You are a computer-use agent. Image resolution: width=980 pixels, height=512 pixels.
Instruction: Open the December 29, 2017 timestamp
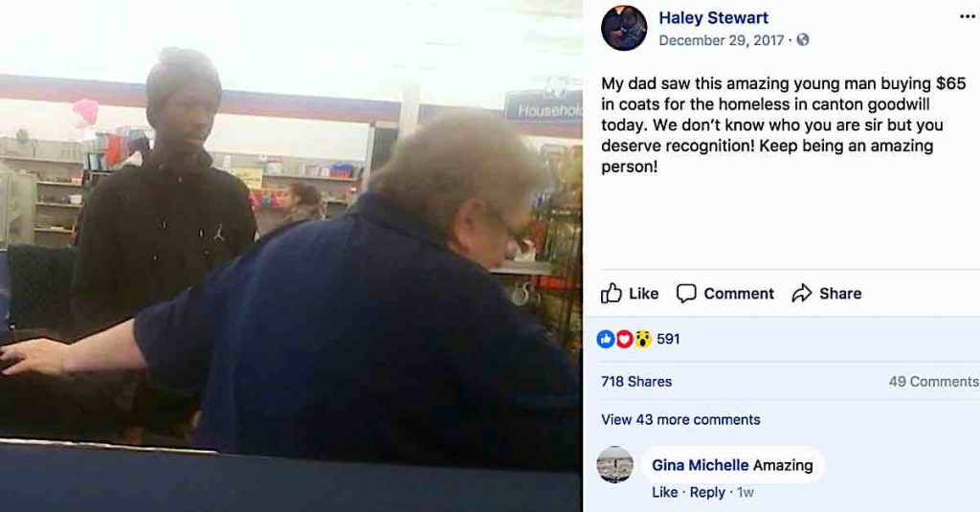(x=722, y=40)
